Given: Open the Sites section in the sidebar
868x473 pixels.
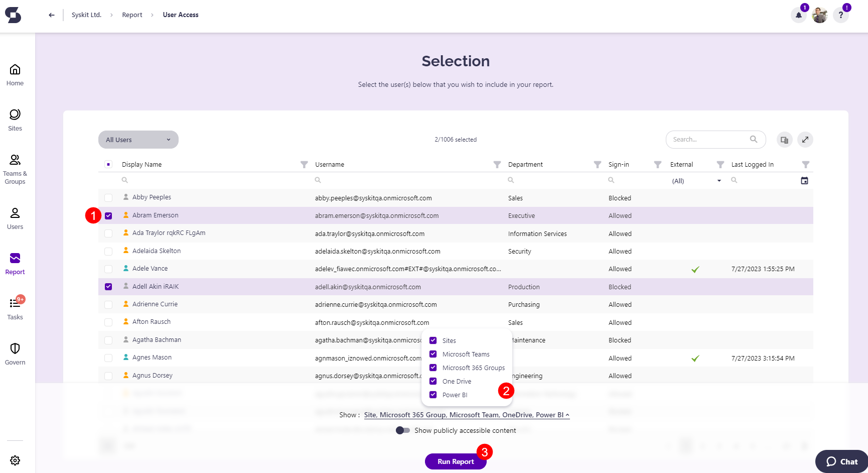Looking at the screenshot, I should tap(15, 120).
